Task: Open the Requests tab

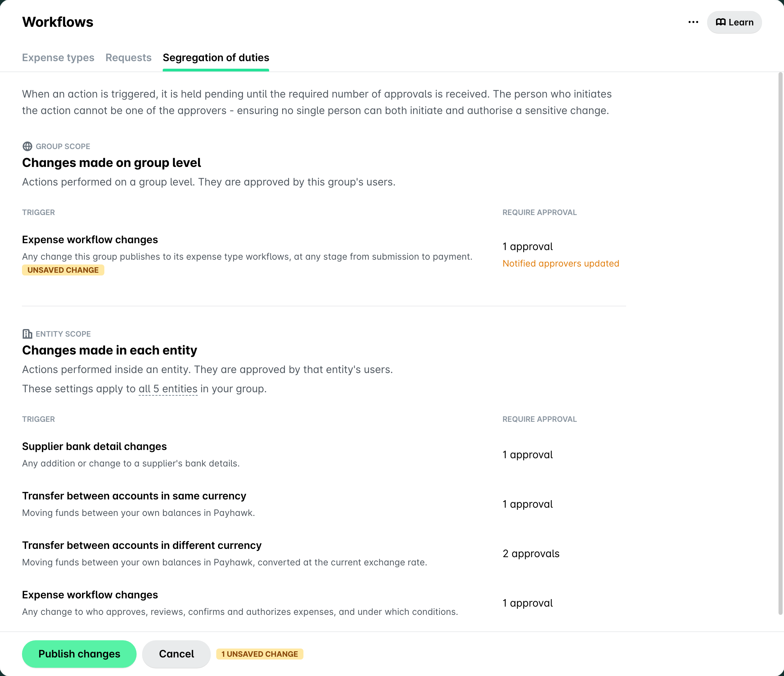Action: pos(128,58)
